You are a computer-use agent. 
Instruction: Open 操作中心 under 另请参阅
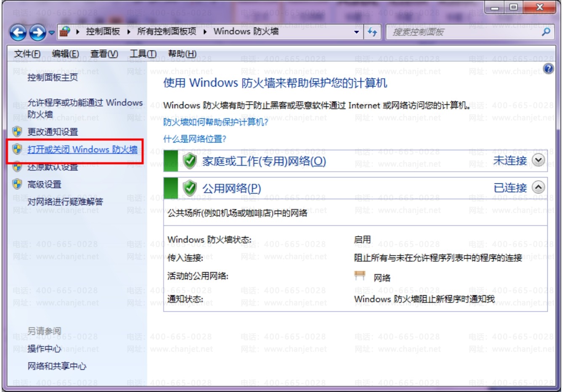point(44,349)
